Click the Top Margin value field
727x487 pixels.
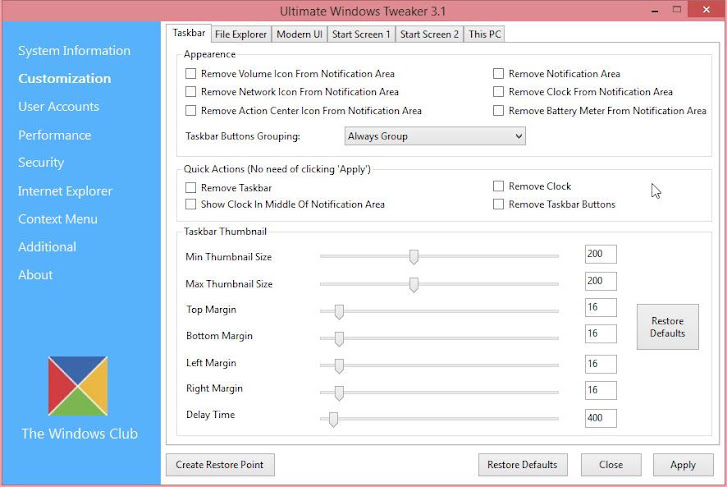601,307
